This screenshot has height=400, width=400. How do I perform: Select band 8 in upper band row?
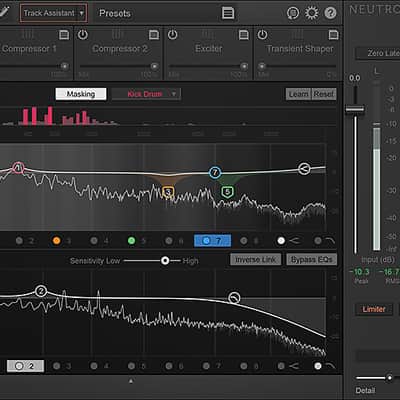tap(249, 241)
